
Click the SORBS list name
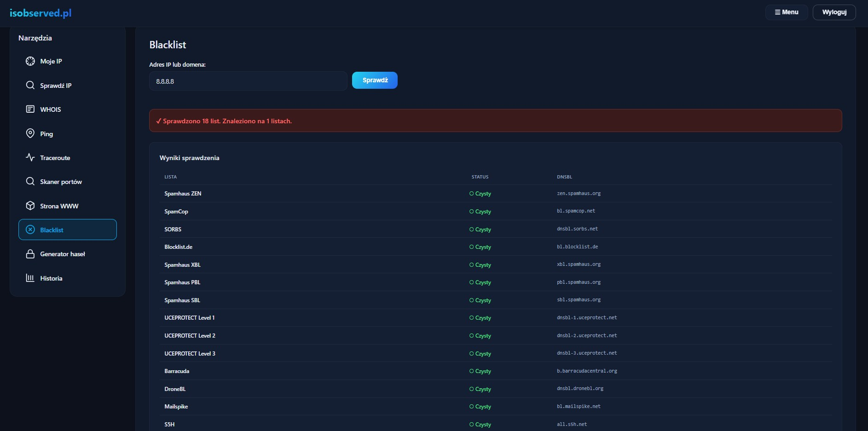coord(173,229)
